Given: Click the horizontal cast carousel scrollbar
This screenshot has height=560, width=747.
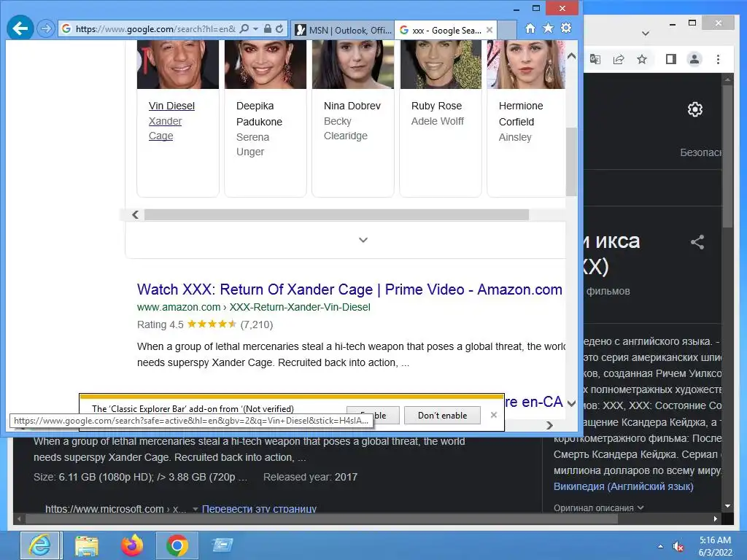Looking at the screenshot, I should (336, 215).
